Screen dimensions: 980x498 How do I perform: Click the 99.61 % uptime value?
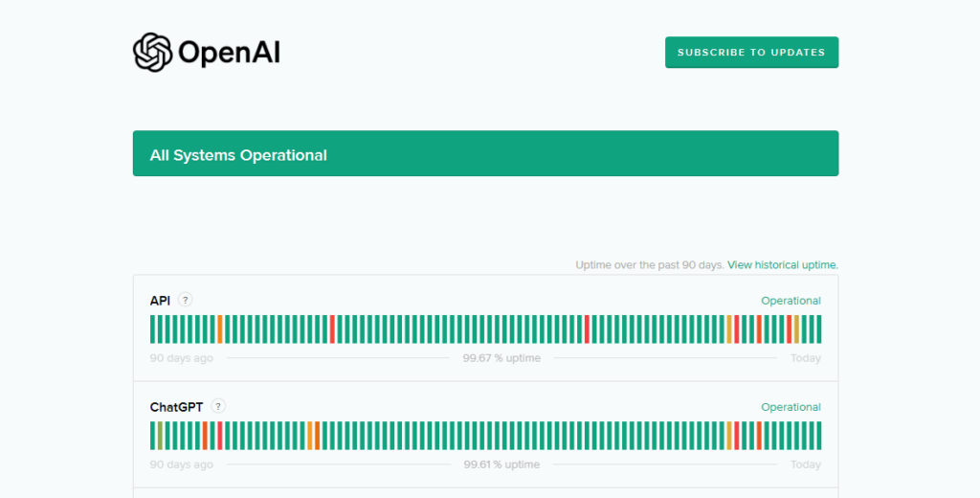[501, 464]
